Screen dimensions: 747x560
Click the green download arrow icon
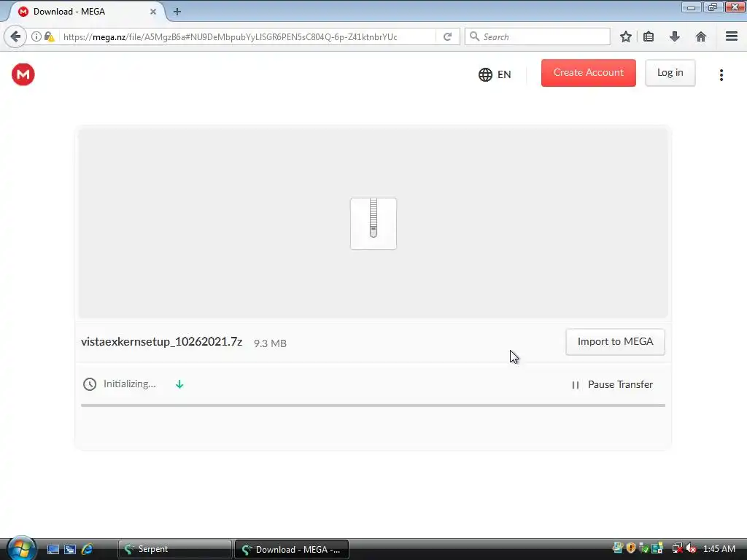[x=179, y=384]
